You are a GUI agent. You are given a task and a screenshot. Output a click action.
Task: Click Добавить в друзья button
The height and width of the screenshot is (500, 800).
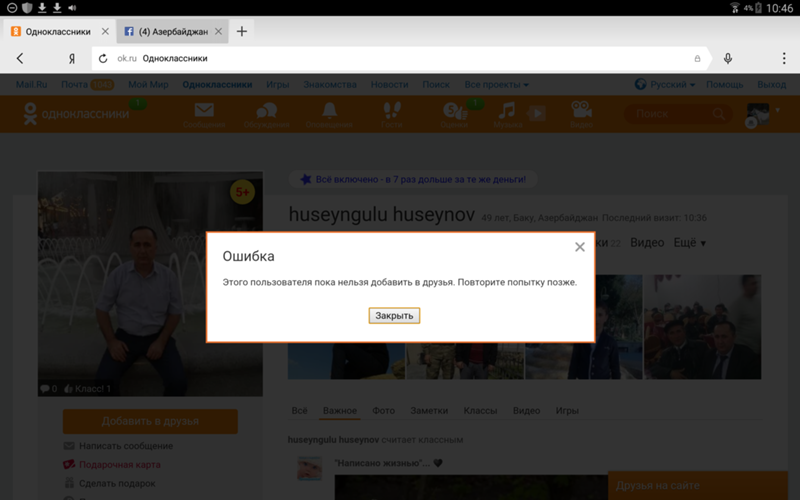click(x=150, y=421)
